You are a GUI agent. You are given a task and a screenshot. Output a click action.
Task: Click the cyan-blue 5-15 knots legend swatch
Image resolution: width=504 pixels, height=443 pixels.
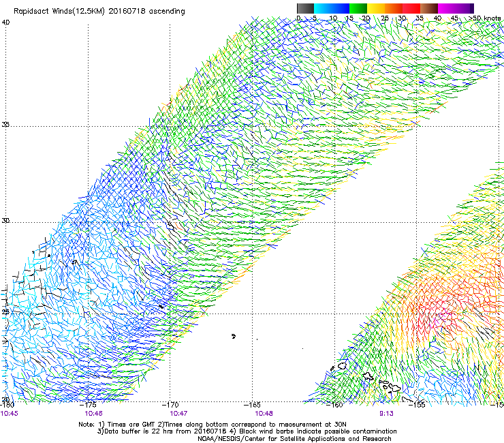332,8
